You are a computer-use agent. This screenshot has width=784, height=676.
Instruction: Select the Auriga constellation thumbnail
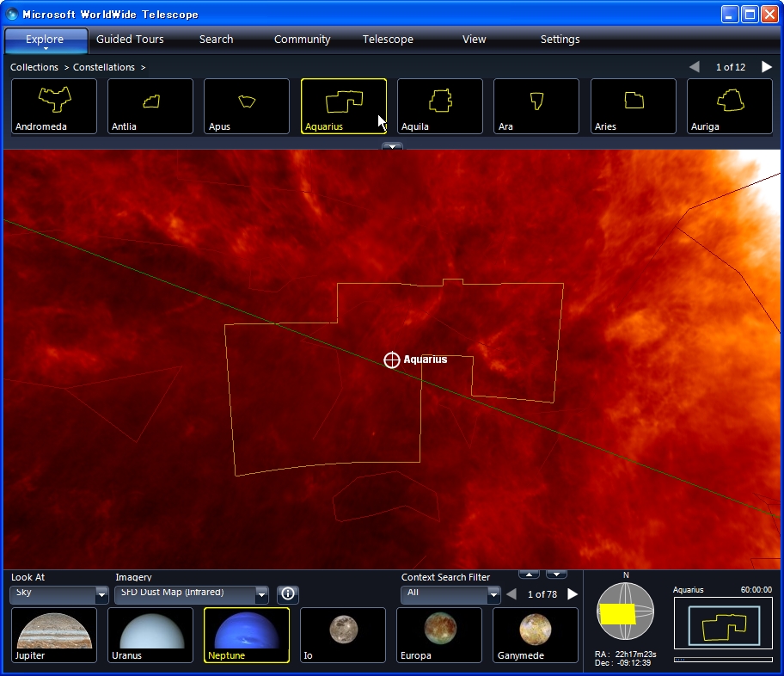[x=730, y=106]
